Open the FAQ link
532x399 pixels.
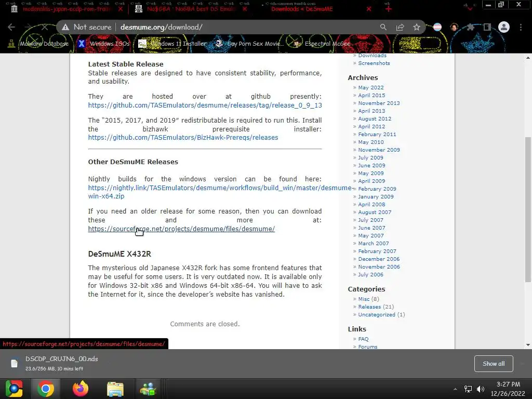click(x=363, y=339)
